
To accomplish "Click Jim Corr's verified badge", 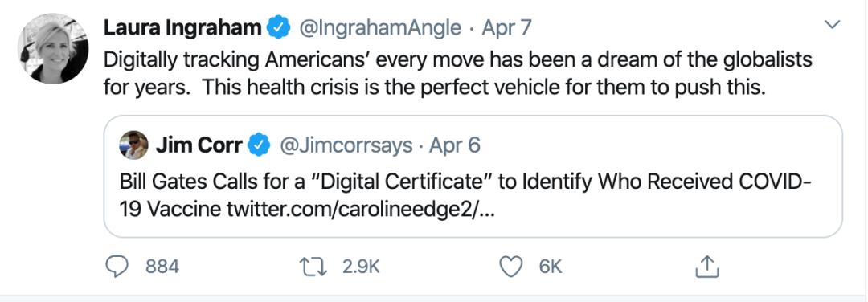I will click(x=259, y=145).
